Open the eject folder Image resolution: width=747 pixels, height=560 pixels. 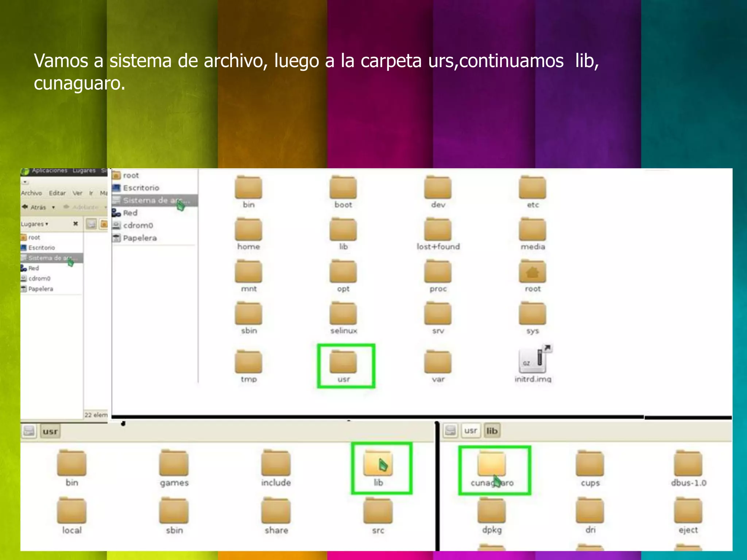pos(688,516)
